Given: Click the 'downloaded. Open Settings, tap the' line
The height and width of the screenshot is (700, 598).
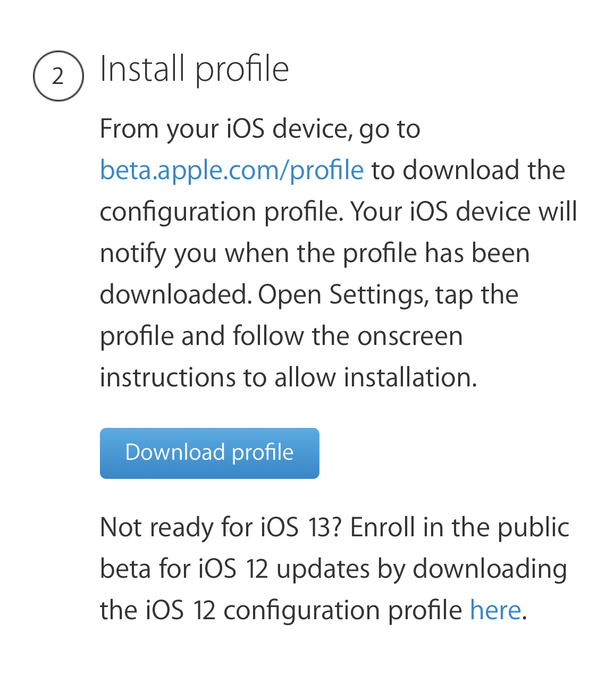Looking at the screenshot, I should (x=309, y=295).
